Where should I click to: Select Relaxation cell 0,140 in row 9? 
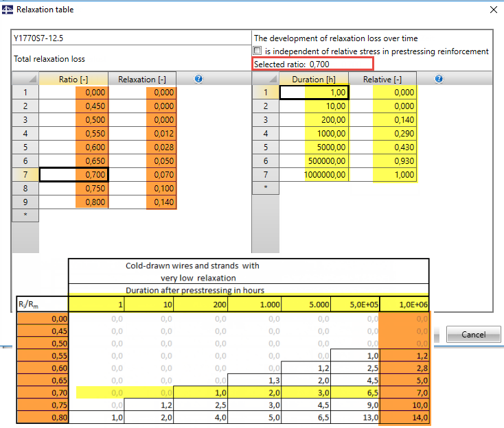142,202
